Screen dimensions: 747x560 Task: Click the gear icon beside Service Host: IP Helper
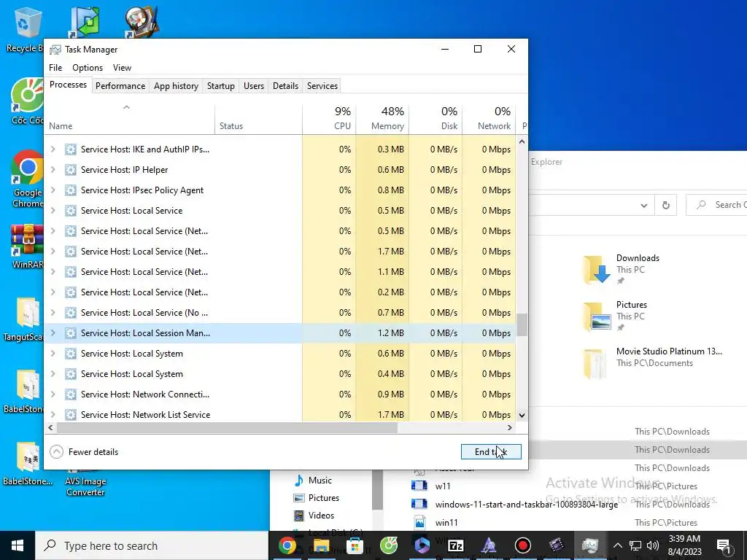pos(71,170)
